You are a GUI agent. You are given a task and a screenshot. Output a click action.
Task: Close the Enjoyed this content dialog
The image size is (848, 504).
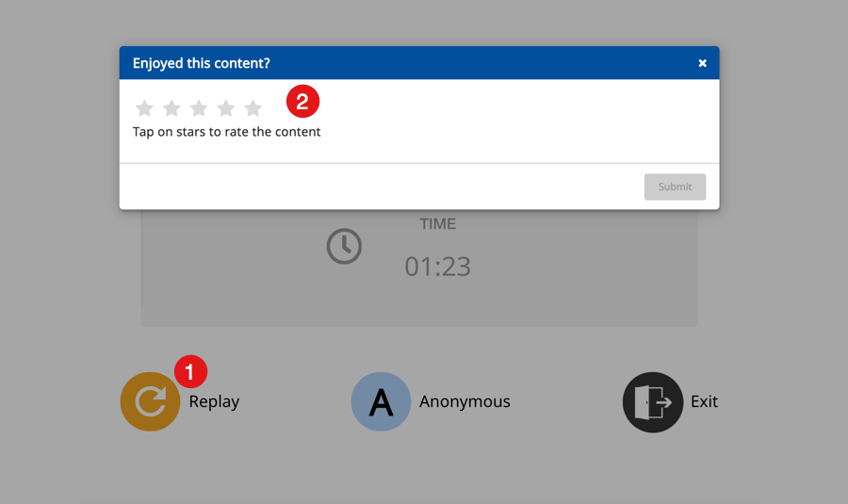[702, 63]
